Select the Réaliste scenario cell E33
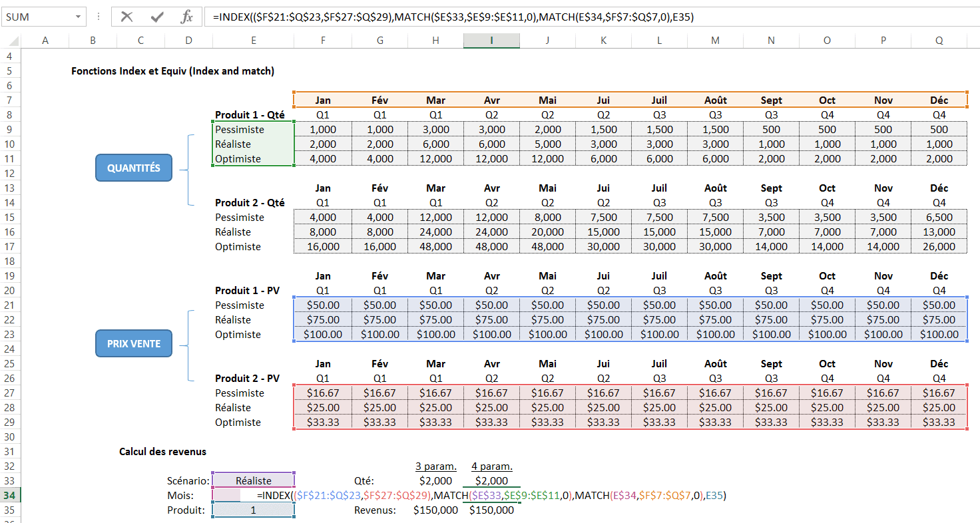 click(254, 480)
